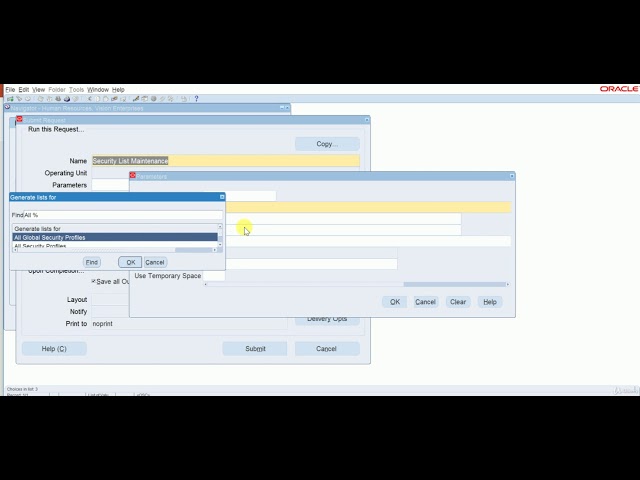Click the Copy... button in Submit Request

click(327, 144)
